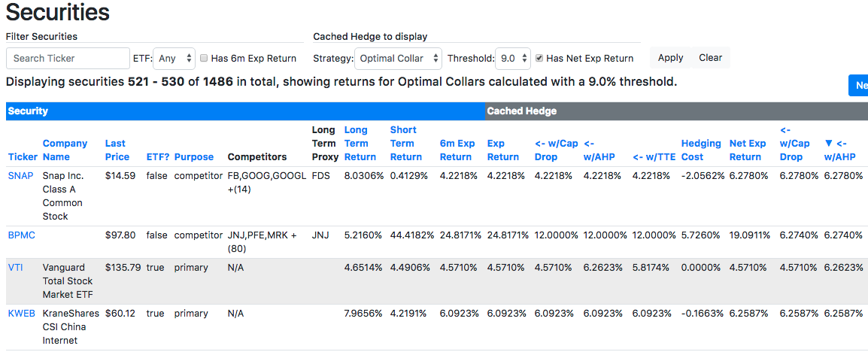
Task: Sort by Exp Return column header
Action: [x=503, y=150]
